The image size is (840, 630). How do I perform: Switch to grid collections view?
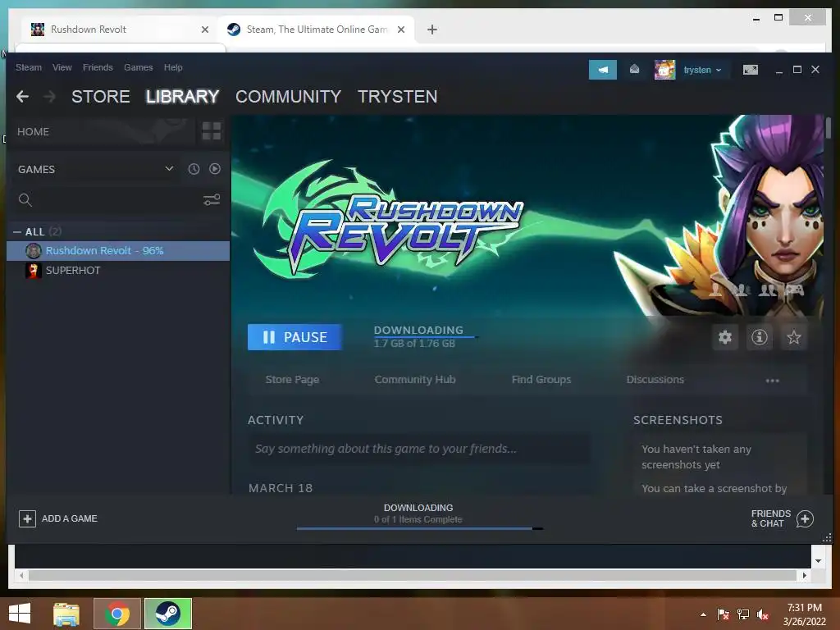(211, 130)
